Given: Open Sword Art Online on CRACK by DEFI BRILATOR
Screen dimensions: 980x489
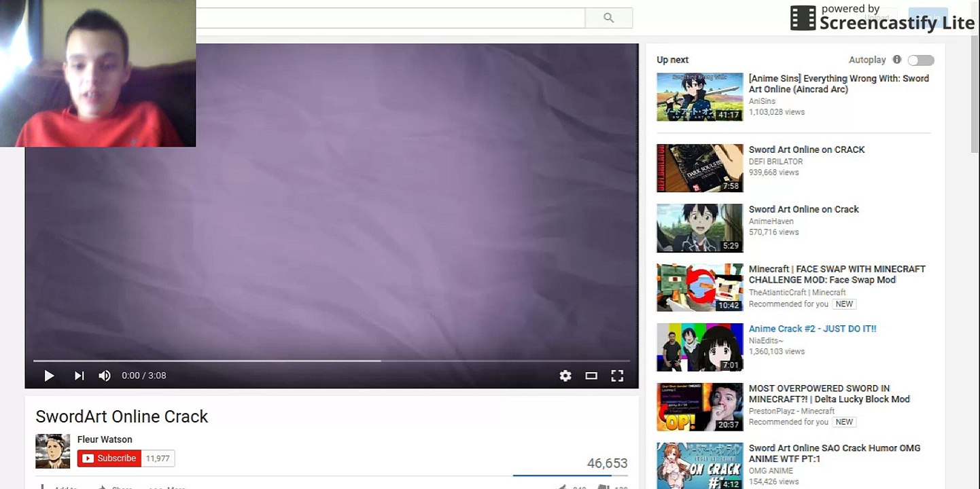Looking at the screenshot, I should point(807,149).
